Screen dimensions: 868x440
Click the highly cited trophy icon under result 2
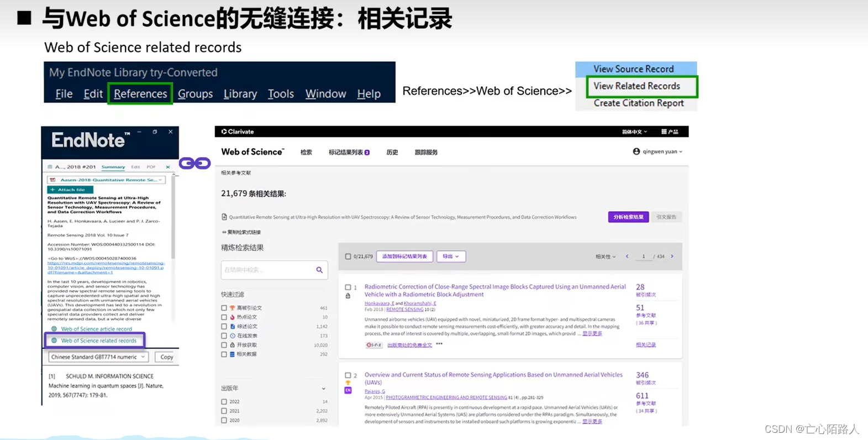coord(348,383)
